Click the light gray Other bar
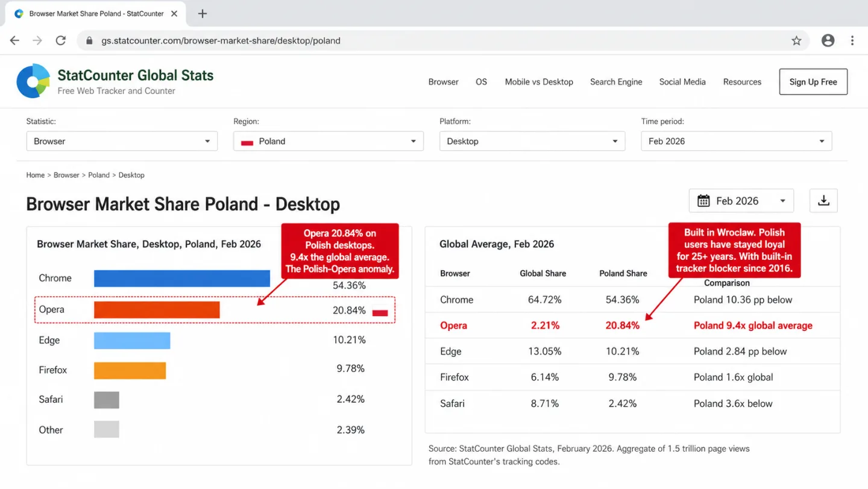 point(107,429)
